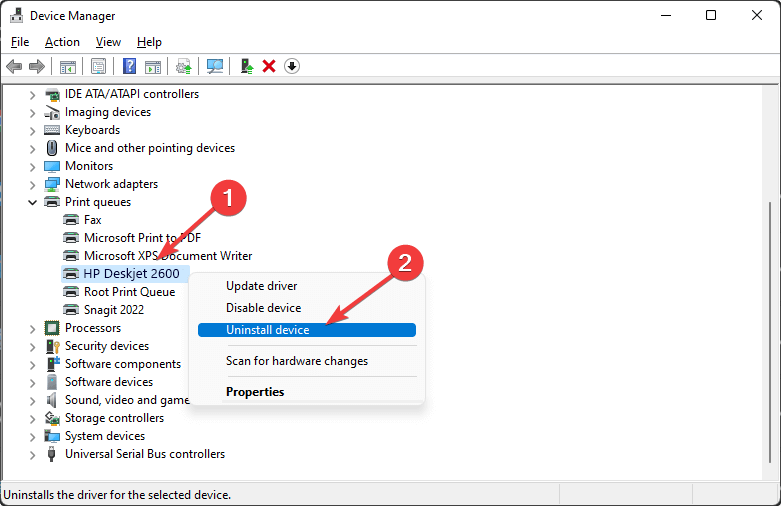Click the Add driver toolbar icon
Viewport: 781px width, 506px height.
(247, 66)
